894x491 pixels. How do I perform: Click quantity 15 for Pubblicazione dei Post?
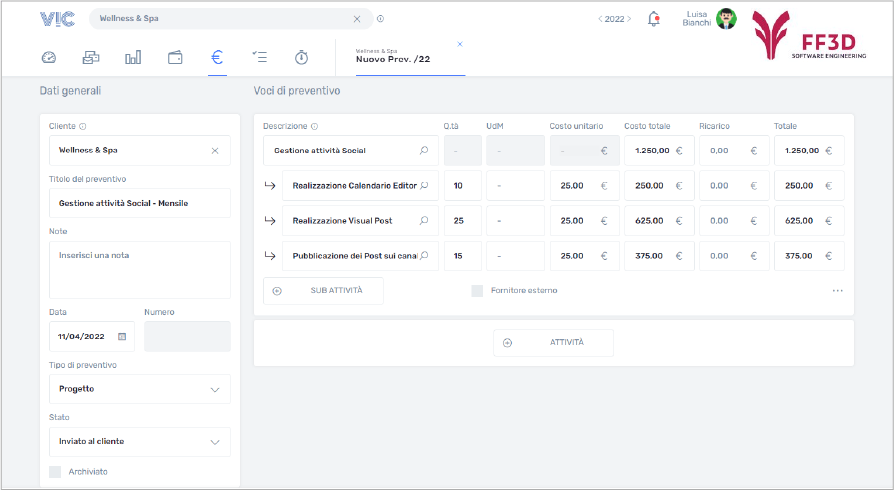463,255
